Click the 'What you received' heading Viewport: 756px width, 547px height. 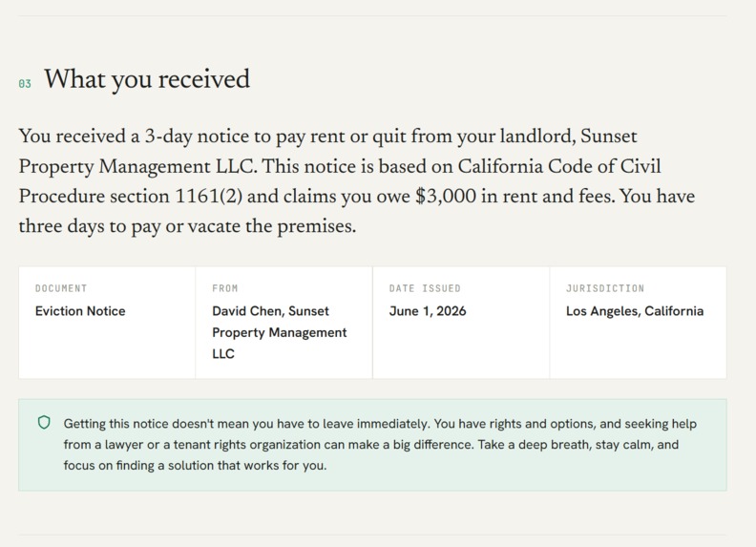(x=147, y=79)
